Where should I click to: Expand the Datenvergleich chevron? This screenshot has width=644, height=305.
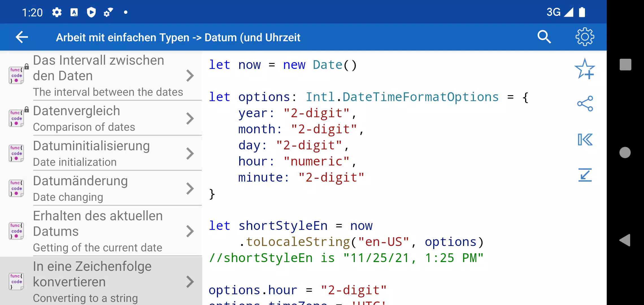[x=190, y=119]
